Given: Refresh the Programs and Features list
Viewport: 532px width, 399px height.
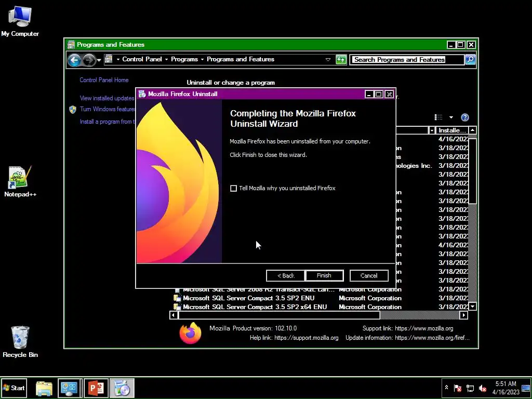Looking at the screenshot, I should click(341, 60).
